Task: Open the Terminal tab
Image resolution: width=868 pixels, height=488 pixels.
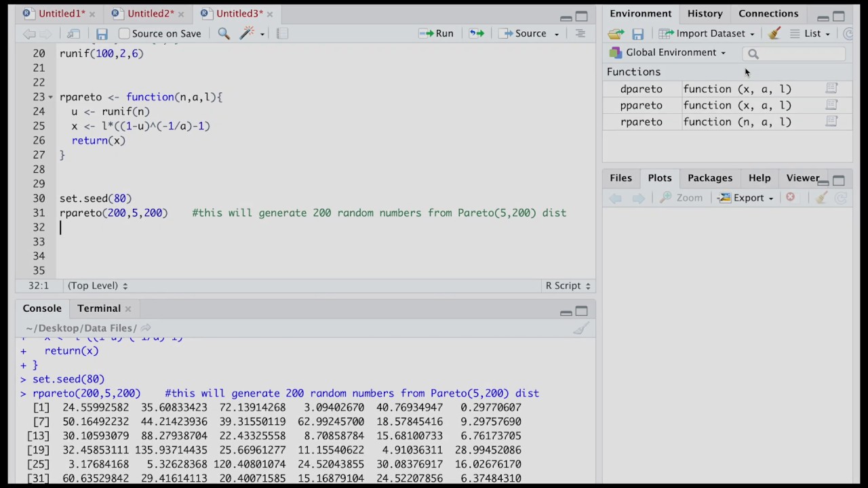Action: pyautogui.click(x=99, y=308)
